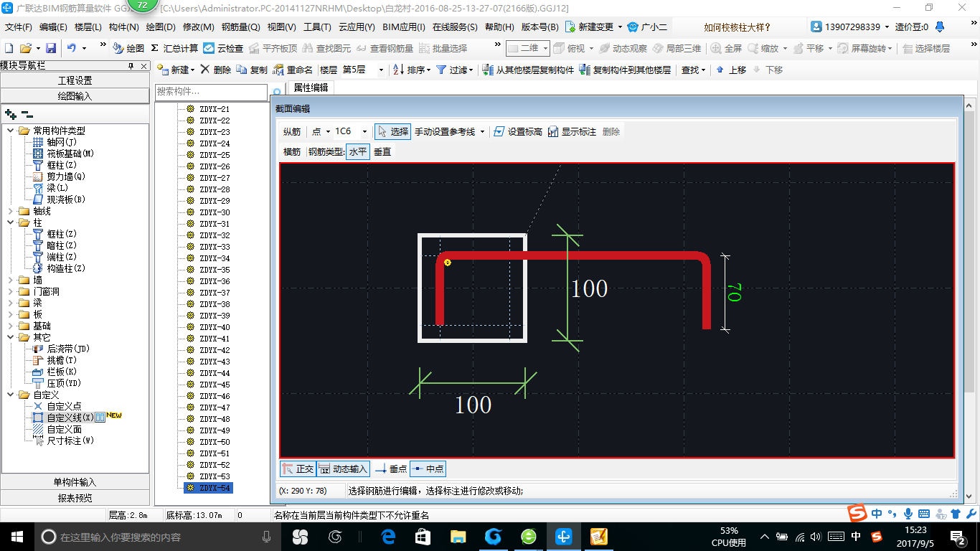
Task: Select 水平 horizontal rebar type
Action: (358, 151)
